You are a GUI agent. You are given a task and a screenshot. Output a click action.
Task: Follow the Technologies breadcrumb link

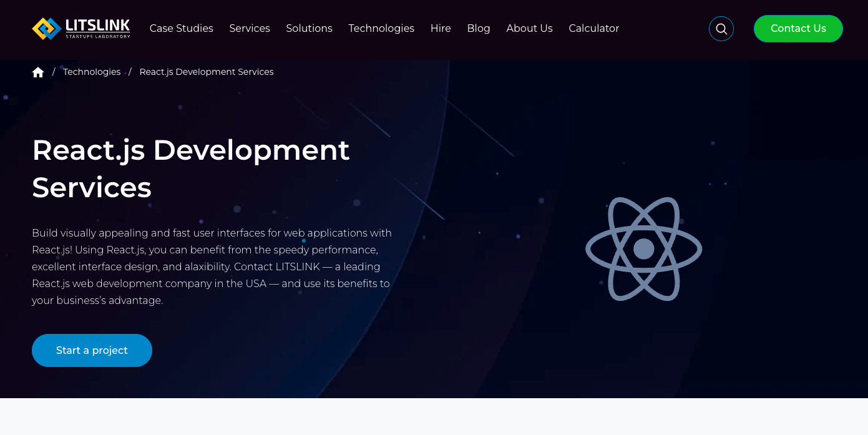[92, 72]
